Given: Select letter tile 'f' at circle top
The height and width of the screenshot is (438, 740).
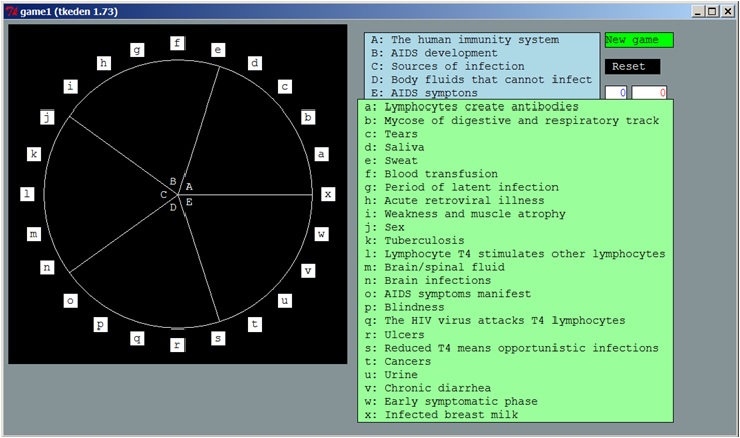Looking at the screenshot, I should [177, 43].
